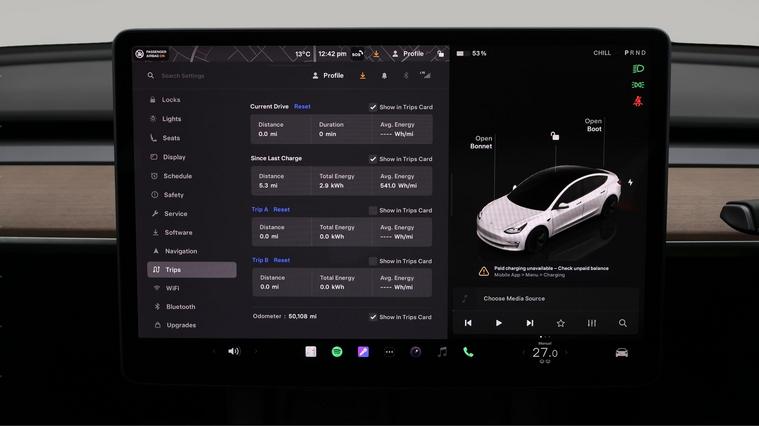Tap the software download arrow in settings header
The width and height of the screenshot is (759, 426).
pyautogui.click(x=362, y=75)
